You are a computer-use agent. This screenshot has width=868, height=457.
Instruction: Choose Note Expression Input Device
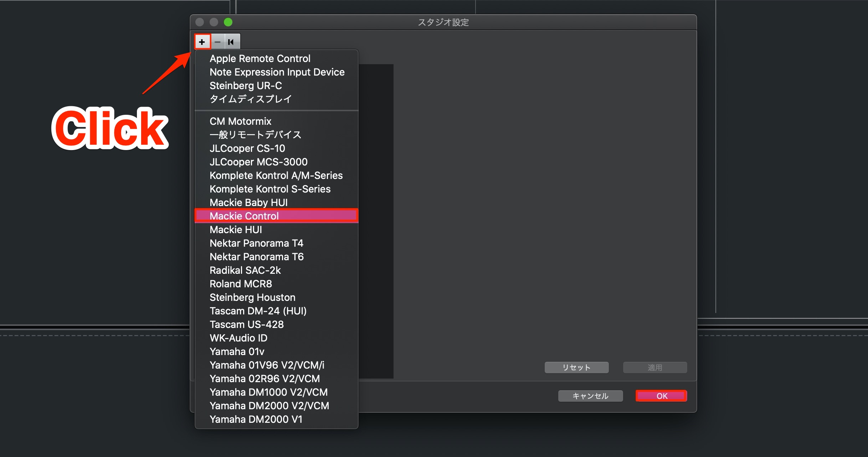tap(276, 72)
